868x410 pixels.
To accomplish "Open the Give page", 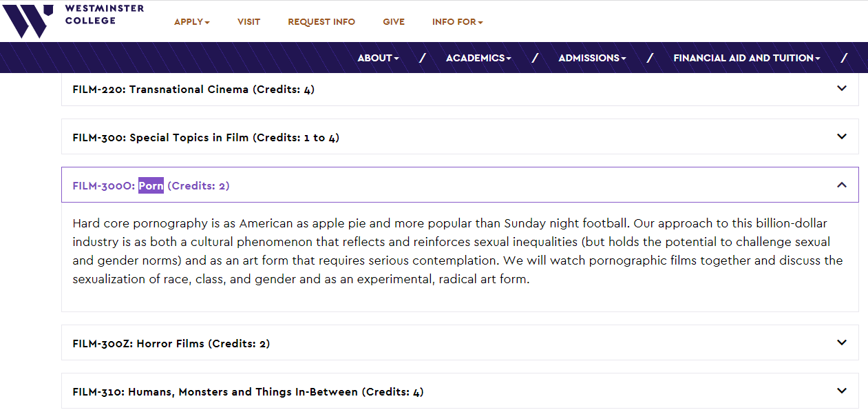I will 394,22.
